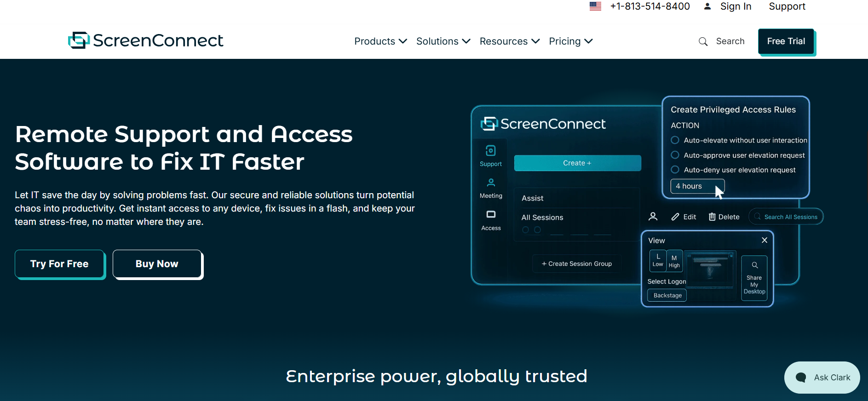
Task: Open the Sign In link
Action: click(x=736, y=6)
